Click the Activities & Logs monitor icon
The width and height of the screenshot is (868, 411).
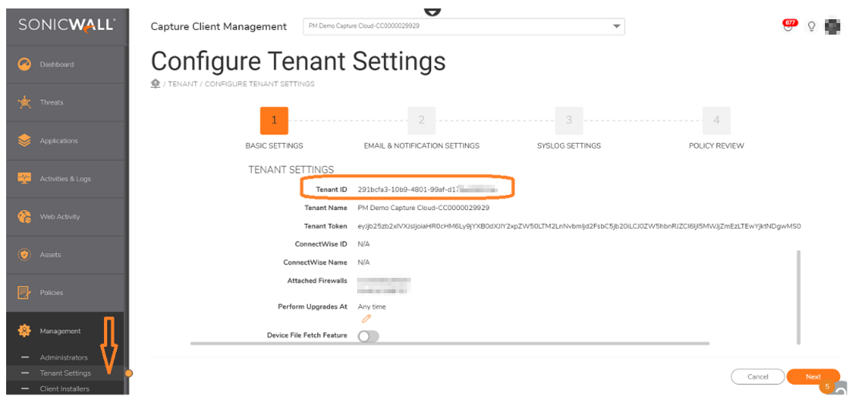coord(24,179)
